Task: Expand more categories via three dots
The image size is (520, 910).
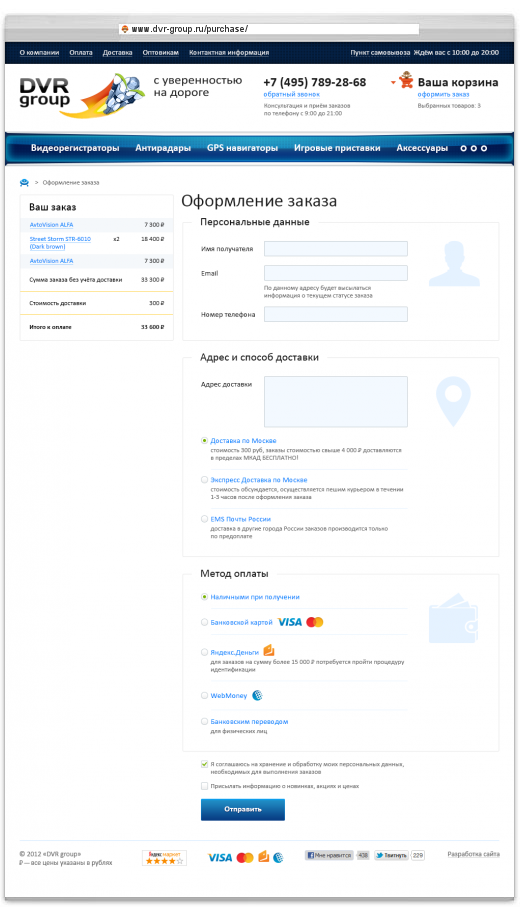Action: coord(474,149)
